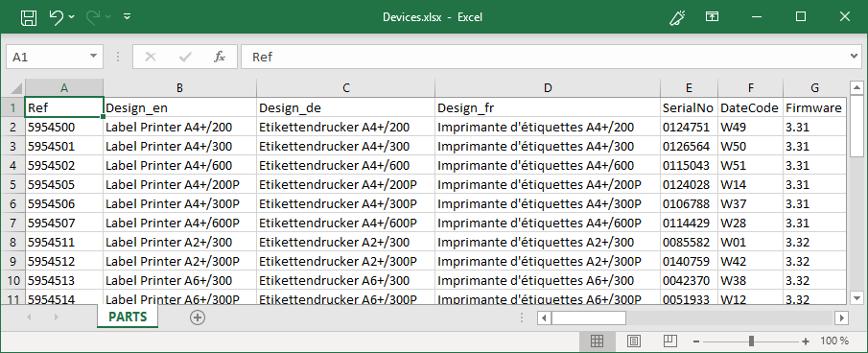
Task: Zoom in with the plus button
Action: click(806, 341)
